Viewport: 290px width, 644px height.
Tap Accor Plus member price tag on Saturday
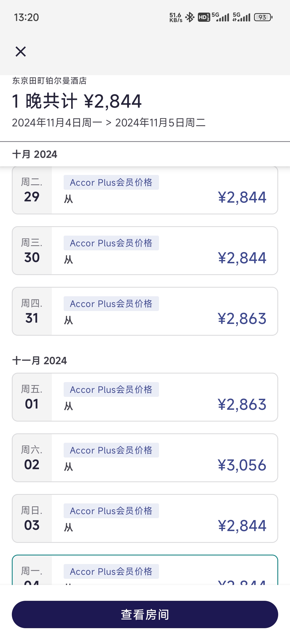111,450
